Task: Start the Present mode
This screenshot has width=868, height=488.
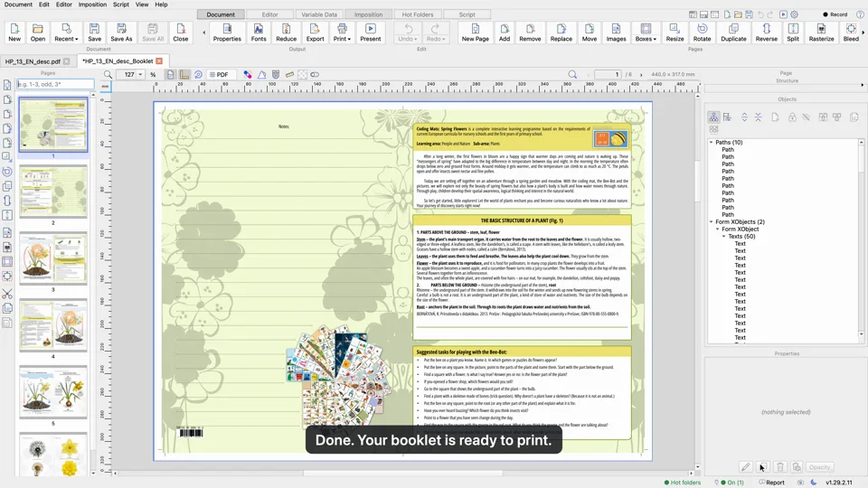Action: tap(371, 33)
